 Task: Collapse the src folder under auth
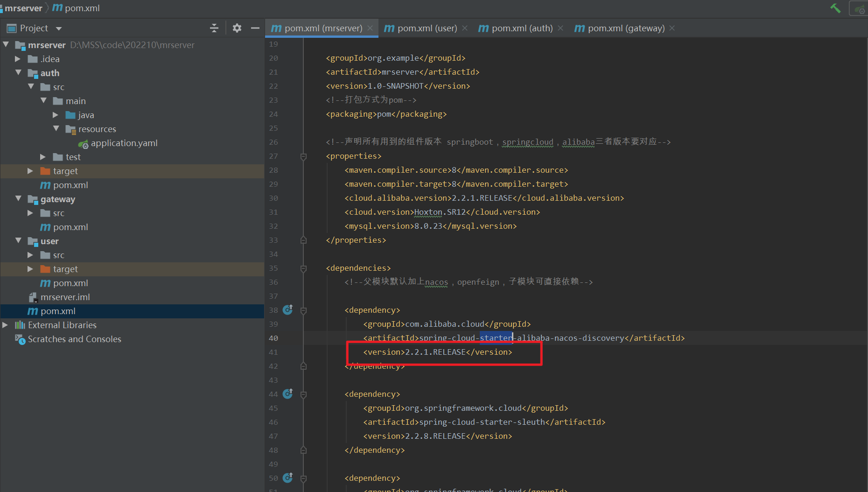(31, 87)
